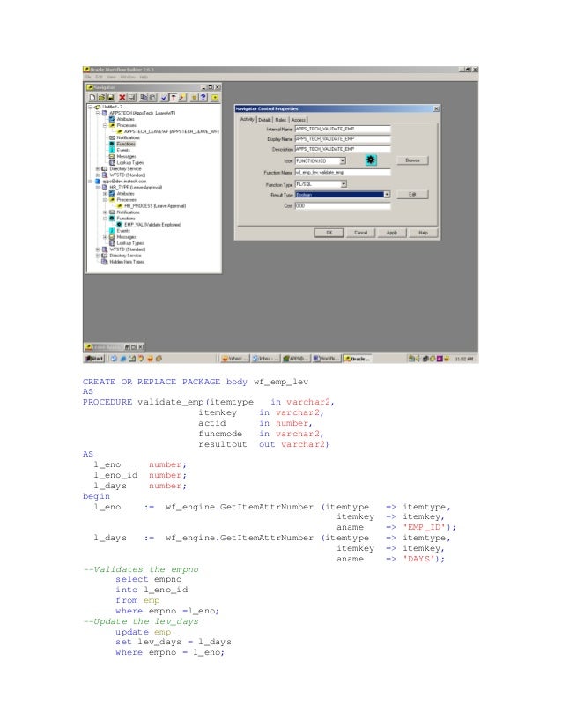This screenshot has height=728, width=562.
Task: Click the Save floppy-disk toolbar icon
Action: point(110,98)
